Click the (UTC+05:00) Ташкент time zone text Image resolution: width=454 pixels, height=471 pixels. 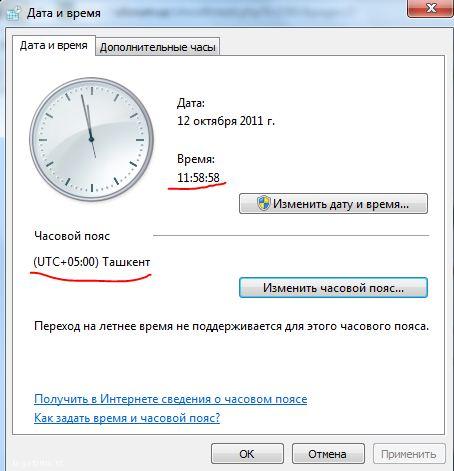coord(92,262)
